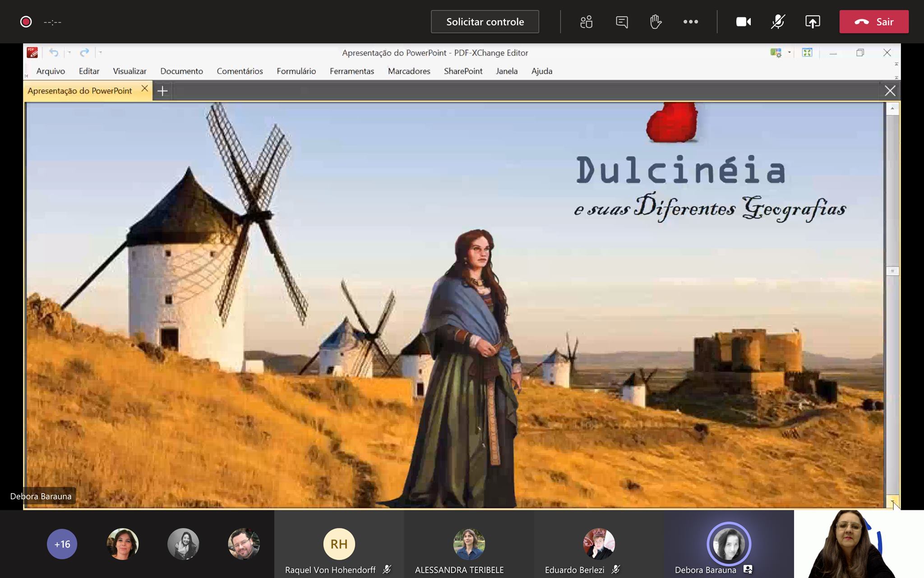The height and width of the screenshot is (578, 924).
Task: Click the Debora Barauna presenter label
Action: (x=41, y=496)
